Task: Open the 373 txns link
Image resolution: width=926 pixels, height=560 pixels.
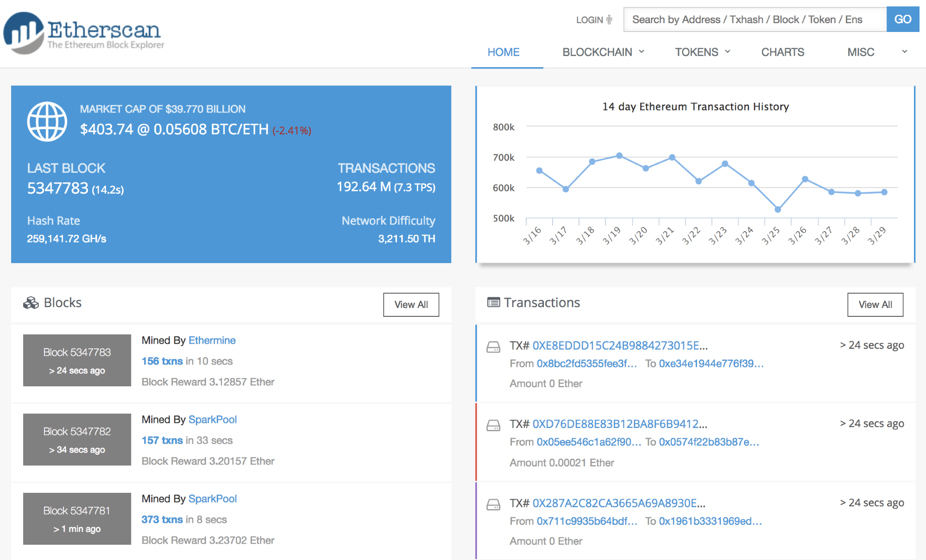Action: [162, 519]
